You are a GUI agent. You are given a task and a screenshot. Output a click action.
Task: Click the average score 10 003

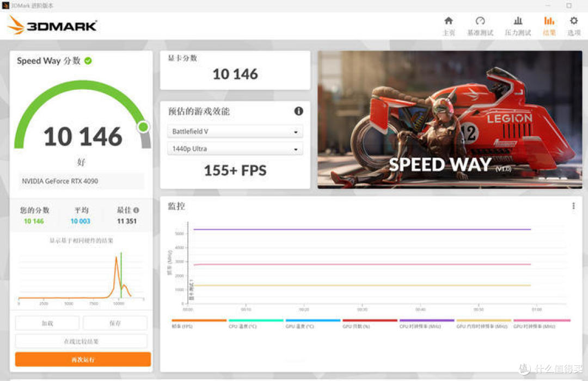(81, 221)
